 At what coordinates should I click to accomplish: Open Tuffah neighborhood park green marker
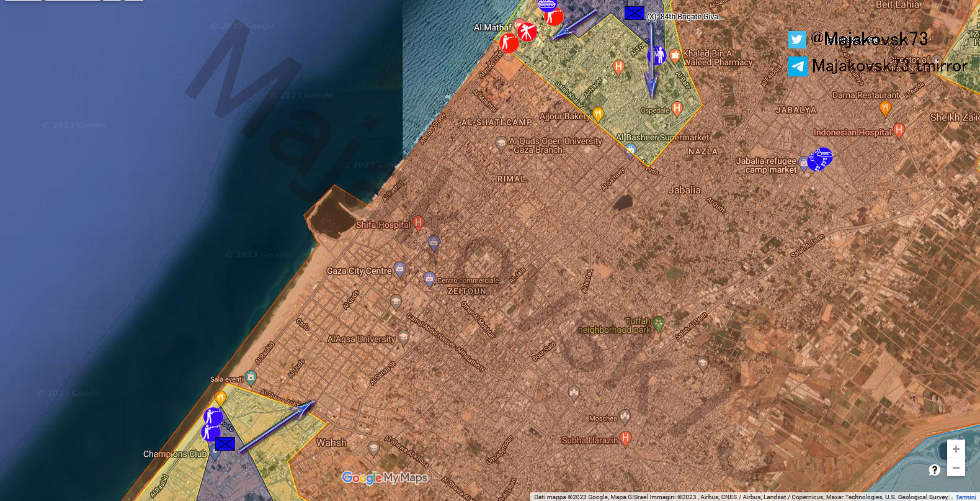[659, 323]
